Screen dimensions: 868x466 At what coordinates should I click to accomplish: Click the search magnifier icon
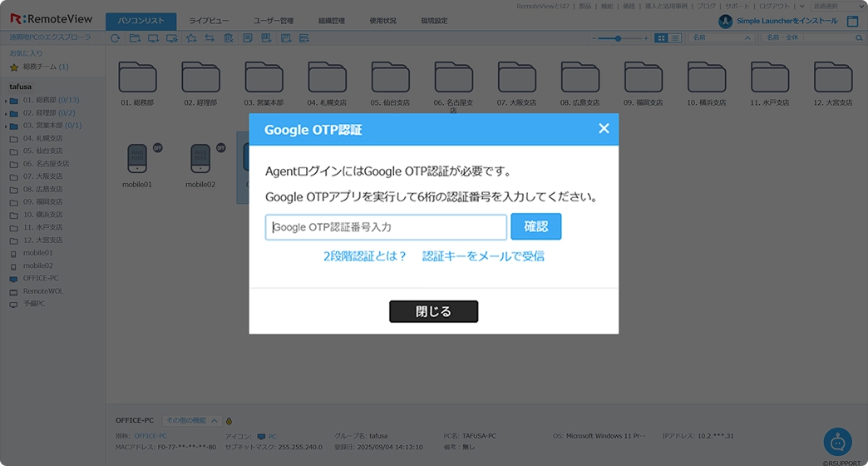pyautogui.click(x=859, y=37)
